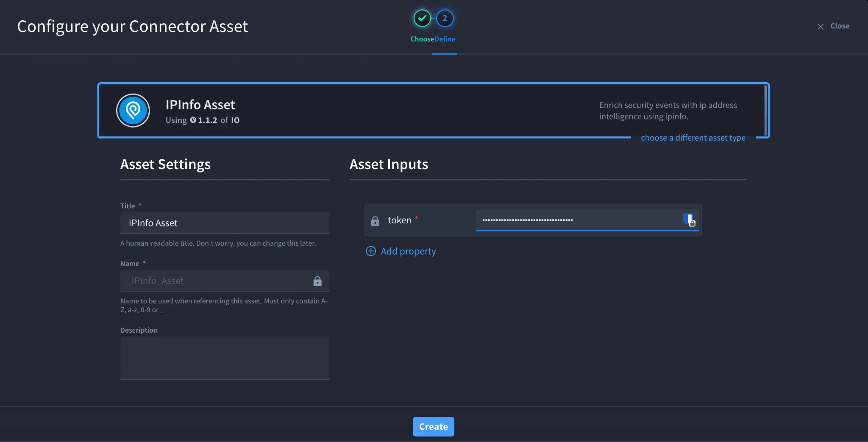868x442 pixels.
Task: Click the token label text
Action: coord(400,220)
